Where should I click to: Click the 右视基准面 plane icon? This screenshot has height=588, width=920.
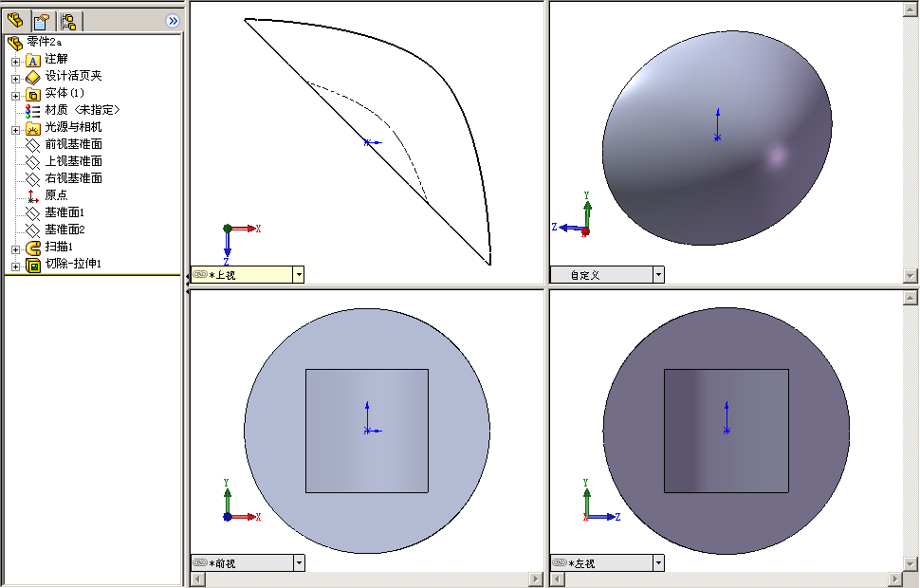33,179
